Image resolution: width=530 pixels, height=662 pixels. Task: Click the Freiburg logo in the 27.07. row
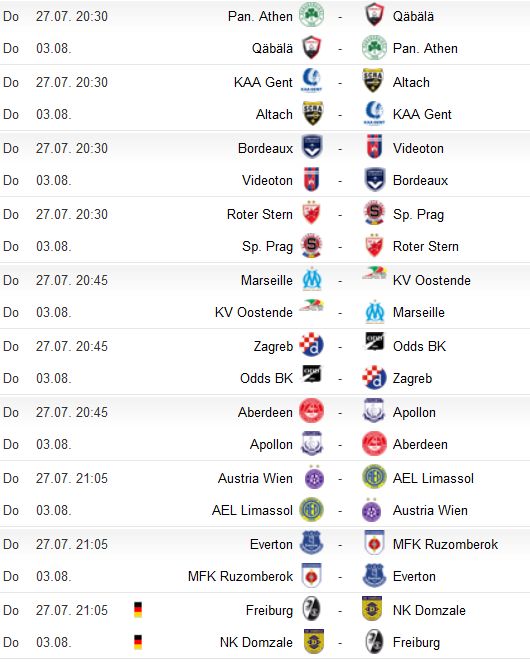pyautogui.click(x=311, y=609)
